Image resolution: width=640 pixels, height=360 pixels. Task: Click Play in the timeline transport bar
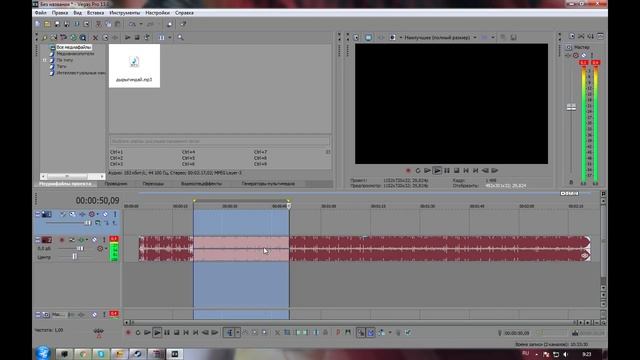(x=157, y=333)
